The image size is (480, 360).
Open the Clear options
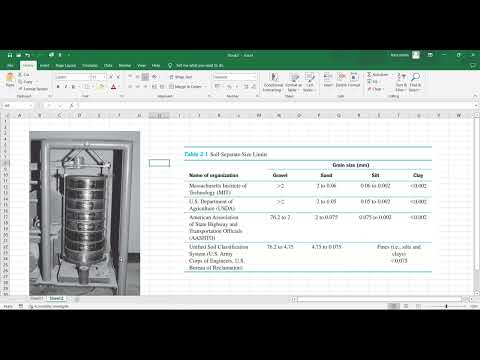click(x=375, y=89)
